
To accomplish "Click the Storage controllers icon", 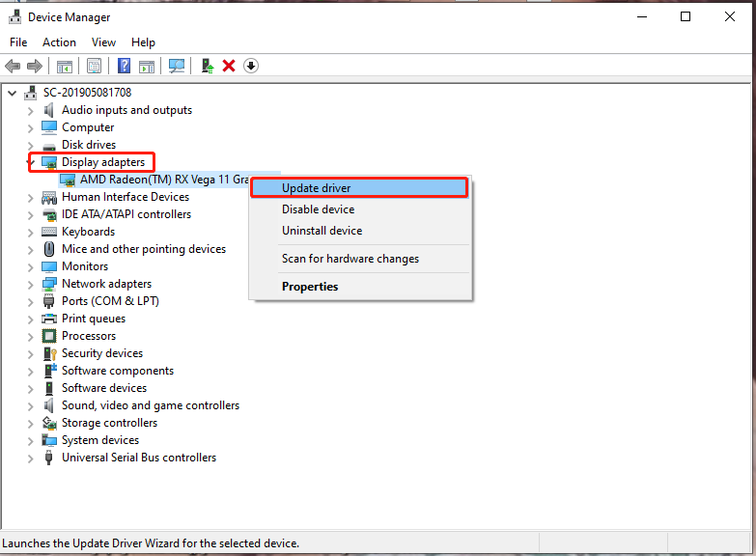I will click(x=49, y=423).
